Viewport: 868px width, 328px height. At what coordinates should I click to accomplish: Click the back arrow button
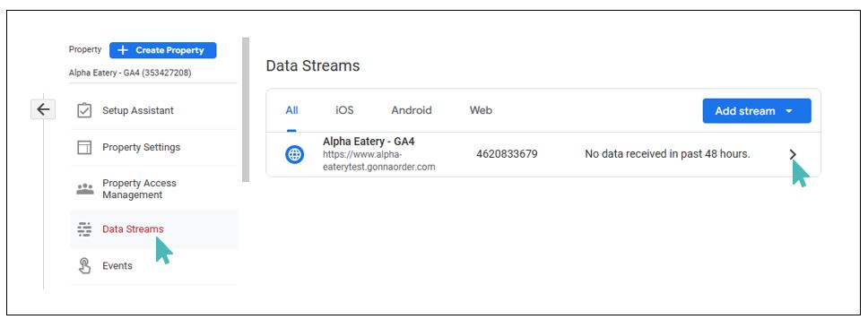pos(43,109)
